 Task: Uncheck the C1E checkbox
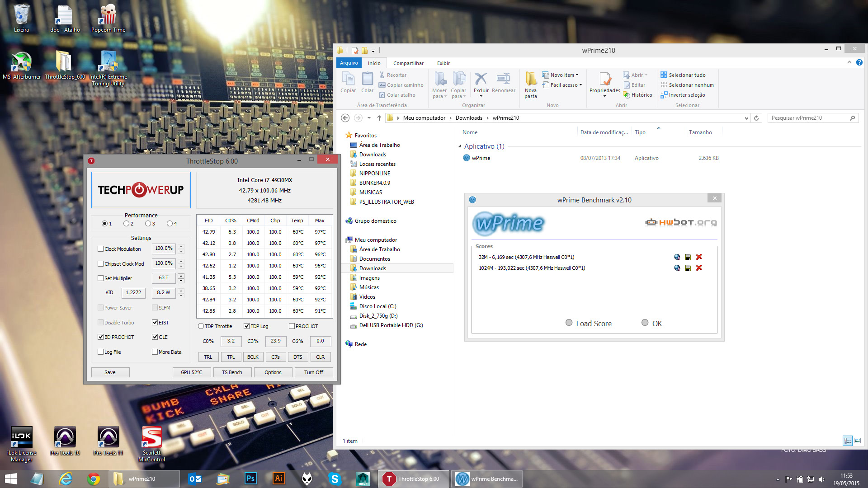coord(155,337)
